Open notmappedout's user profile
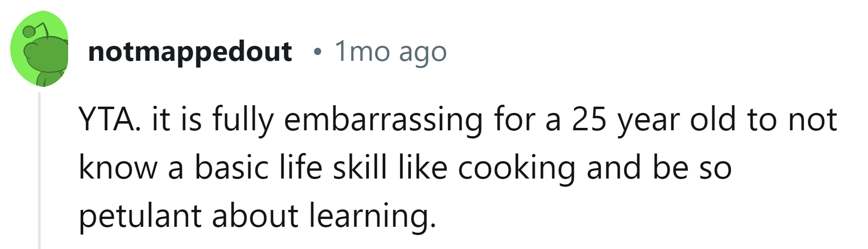868x249 pixels. [x=190, y=52]
